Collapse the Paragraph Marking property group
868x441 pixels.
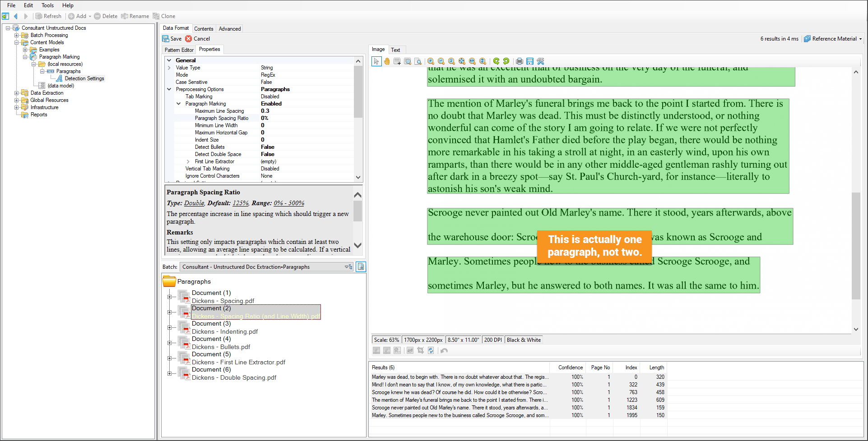point(179,104)
